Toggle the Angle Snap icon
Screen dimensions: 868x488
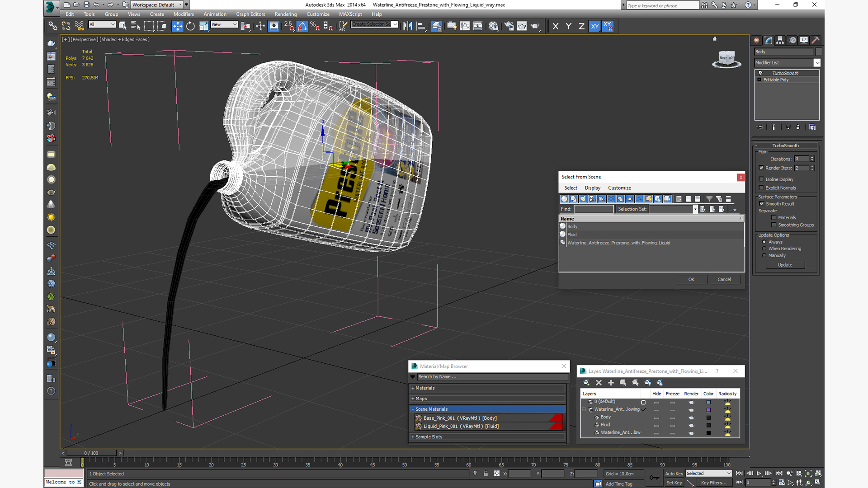[302, 26]
